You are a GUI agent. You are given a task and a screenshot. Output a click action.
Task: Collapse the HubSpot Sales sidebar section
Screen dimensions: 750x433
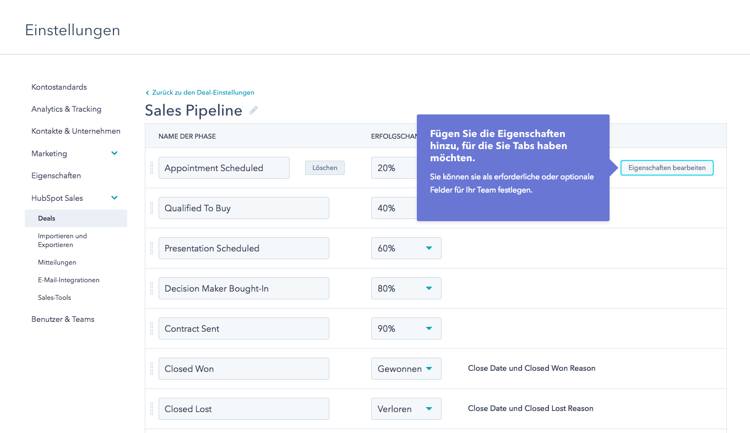(x=114, y=198)
